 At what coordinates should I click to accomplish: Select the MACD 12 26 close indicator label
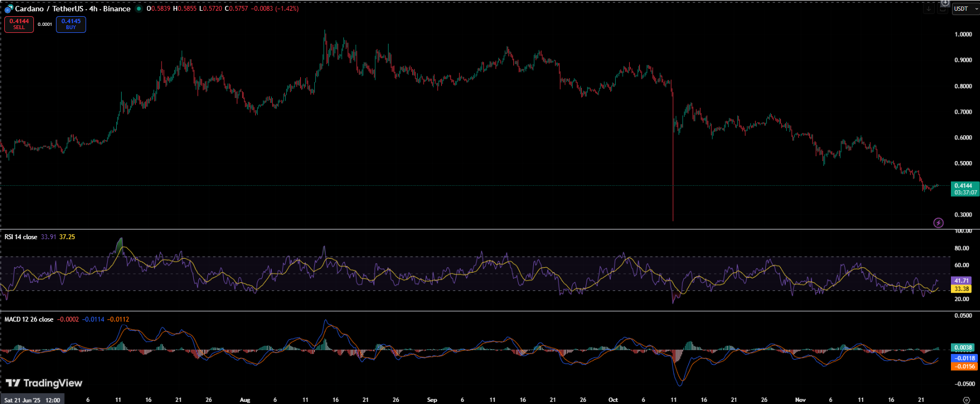click(29, 319)
